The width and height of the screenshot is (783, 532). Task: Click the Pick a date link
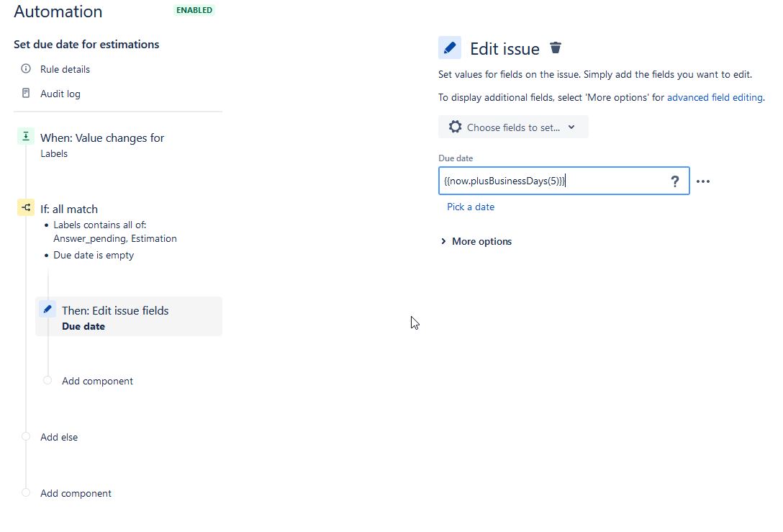pos(471,207)
